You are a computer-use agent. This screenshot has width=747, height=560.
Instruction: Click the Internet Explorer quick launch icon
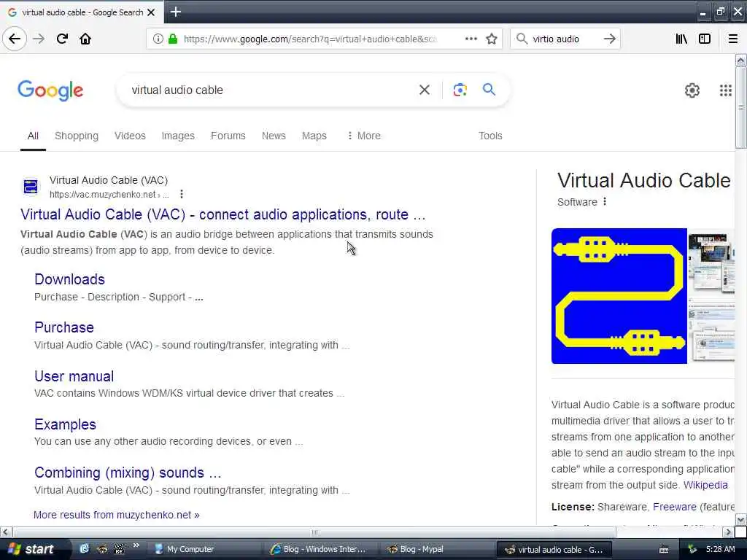point(84,549)
